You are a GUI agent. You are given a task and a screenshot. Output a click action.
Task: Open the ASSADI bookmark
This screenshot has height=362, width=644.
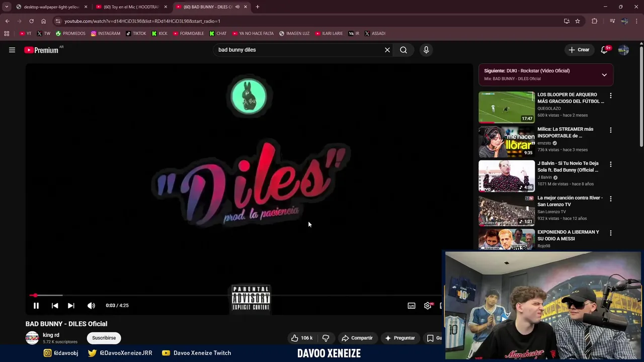pos(375,34)
